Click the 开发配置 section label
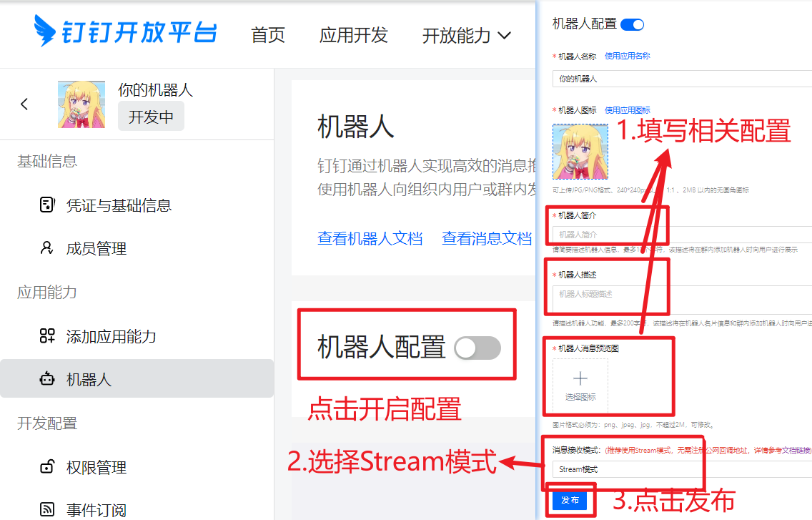 click(x=47, y=423)
